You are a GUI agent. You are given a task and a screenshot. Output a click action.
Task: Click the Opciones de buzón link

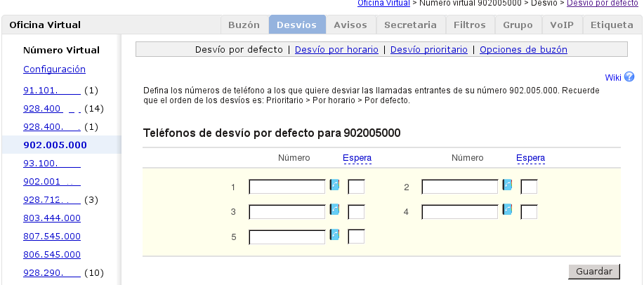(x=523, y=50)
